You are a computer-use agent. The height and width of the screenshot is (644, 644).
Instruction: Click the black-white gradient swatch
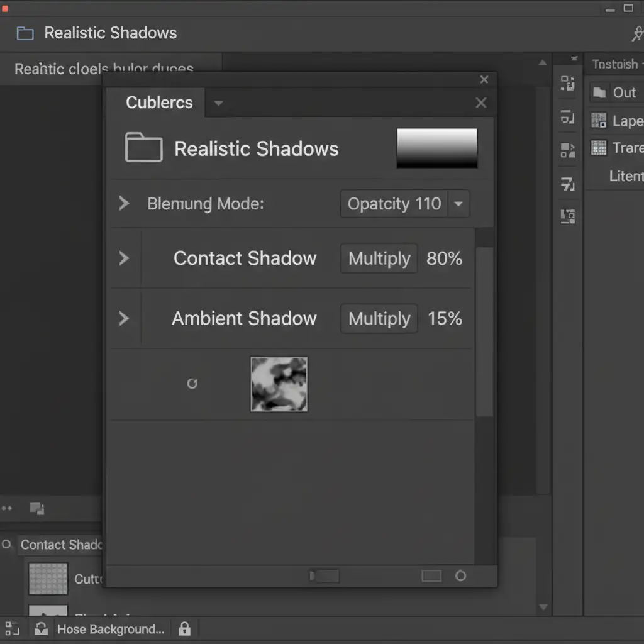(x=436, y=148)
